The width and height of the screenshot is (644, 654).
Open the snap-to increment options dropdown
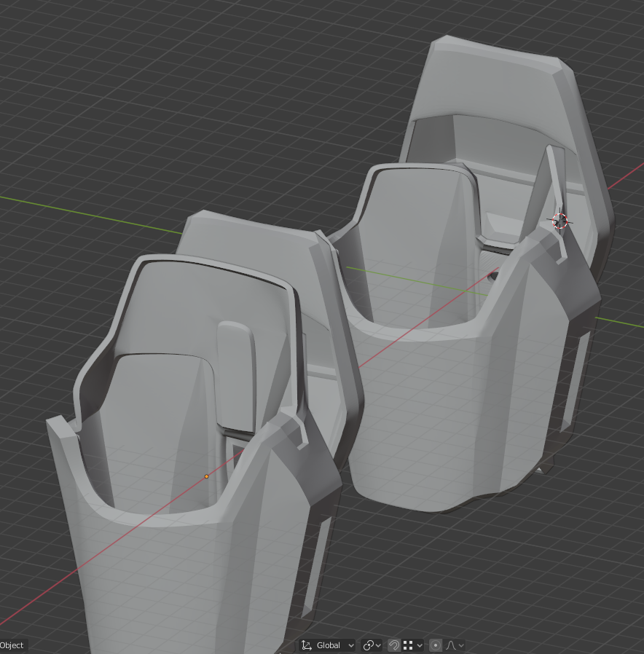(413, 645)
